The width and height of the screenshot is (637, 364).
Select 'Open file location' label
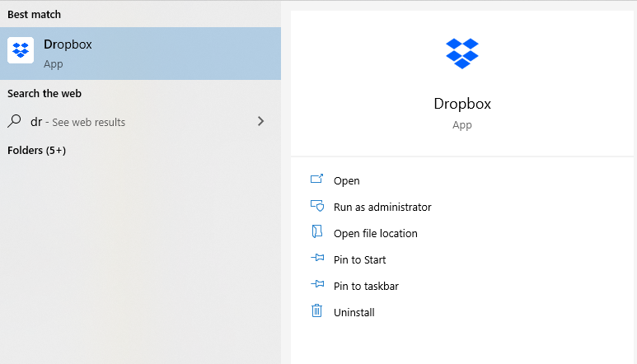point(376,233)
